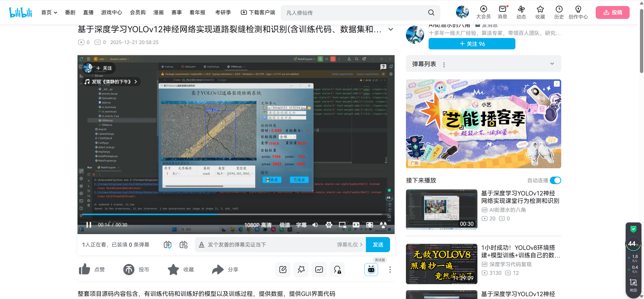Click the pink 投稿 upload button

pyautogui.click(x=612, y=13)
